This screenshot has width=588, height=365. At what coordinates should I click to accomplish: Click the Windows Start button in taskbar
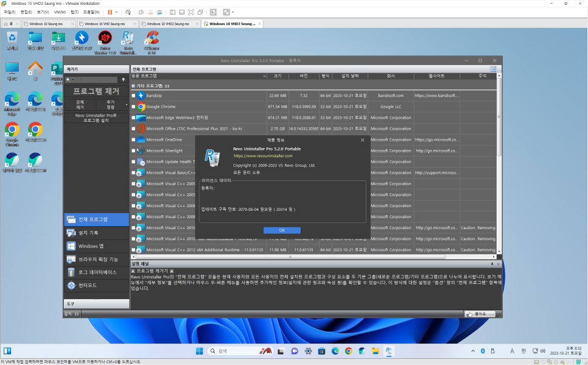click(x=199, y=351)
